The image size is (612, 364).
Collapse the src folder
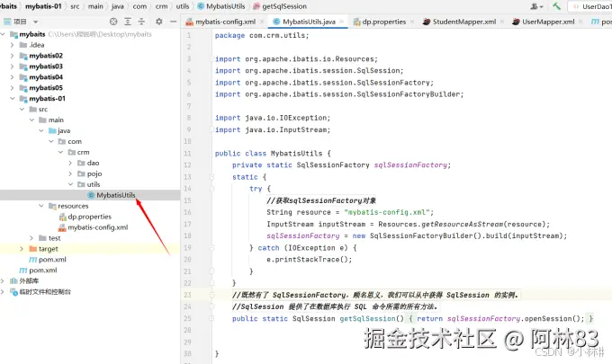tap(22, 109)
